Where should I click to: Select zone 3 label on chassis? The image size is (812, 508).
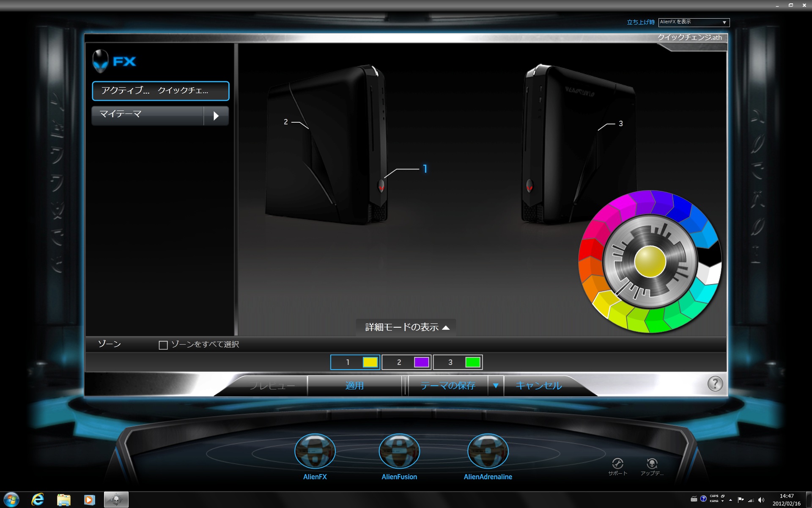coord(620,124)
